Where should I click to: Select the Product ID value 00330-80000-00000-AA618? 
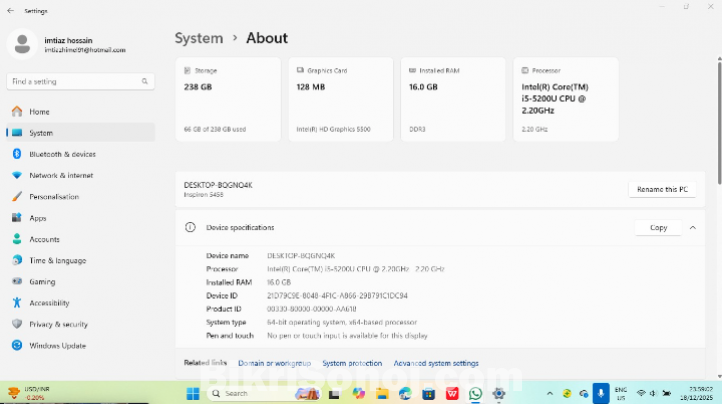point(312,309)
